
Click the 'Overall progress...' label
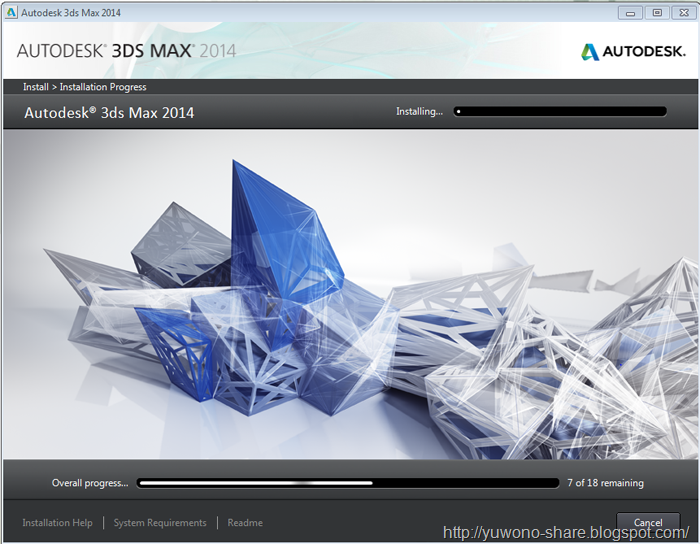[x=90, y=483]
